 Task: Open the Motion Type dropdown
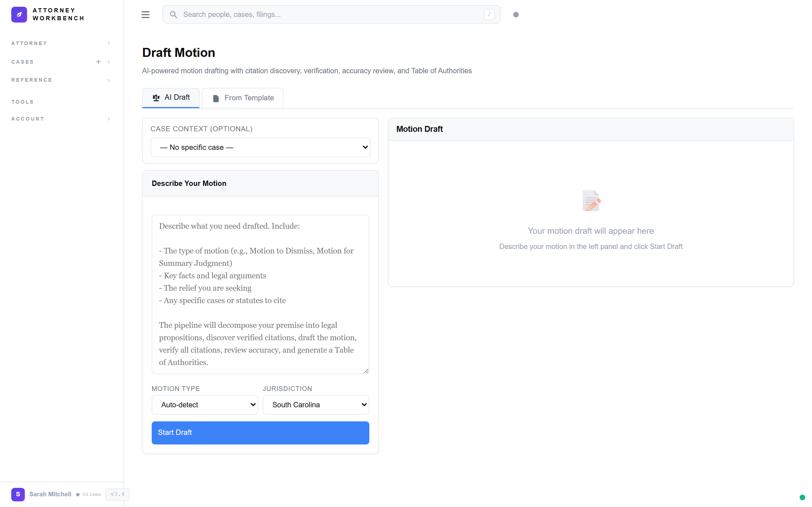[205, 405]
